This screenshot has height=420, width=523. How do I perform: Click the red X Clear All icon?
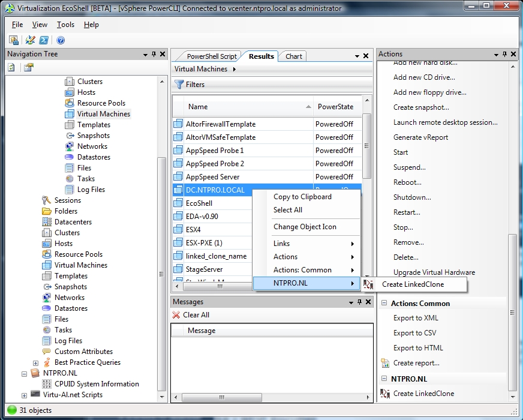176,314
